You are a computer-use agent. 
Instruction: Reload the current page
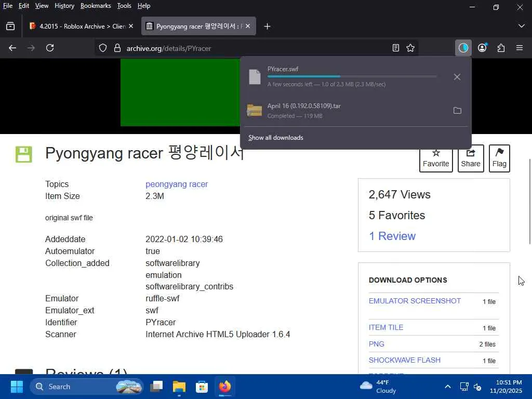tap(50, 48)
